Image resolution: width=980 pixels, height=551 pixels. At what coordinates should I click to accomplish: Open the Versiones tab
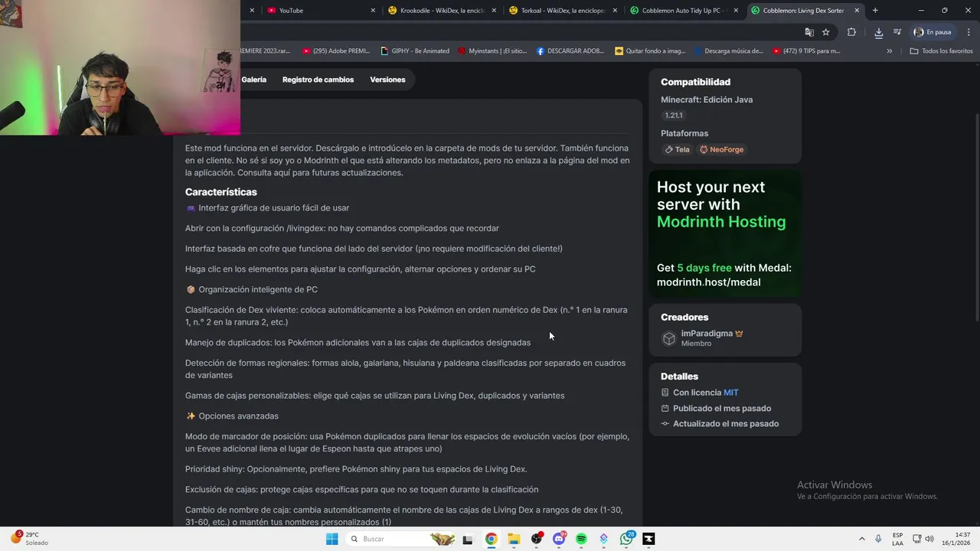click(x=387, y=80)
